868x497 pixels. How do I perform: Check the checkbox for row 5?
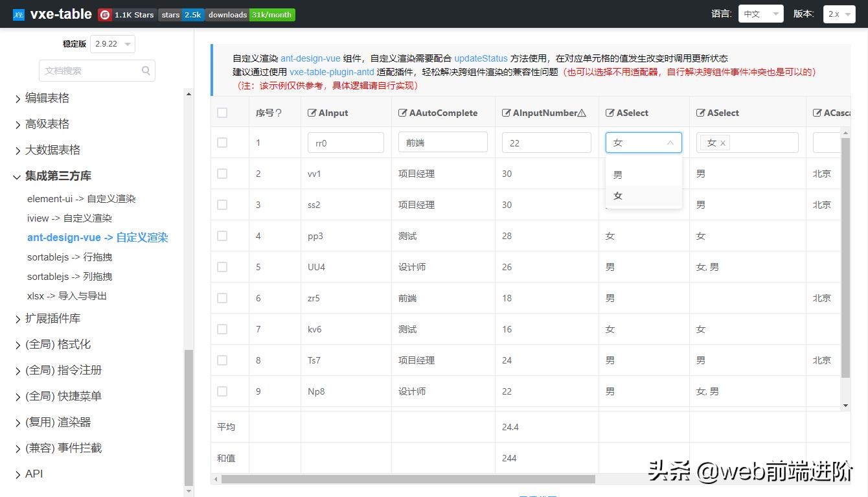222,267
